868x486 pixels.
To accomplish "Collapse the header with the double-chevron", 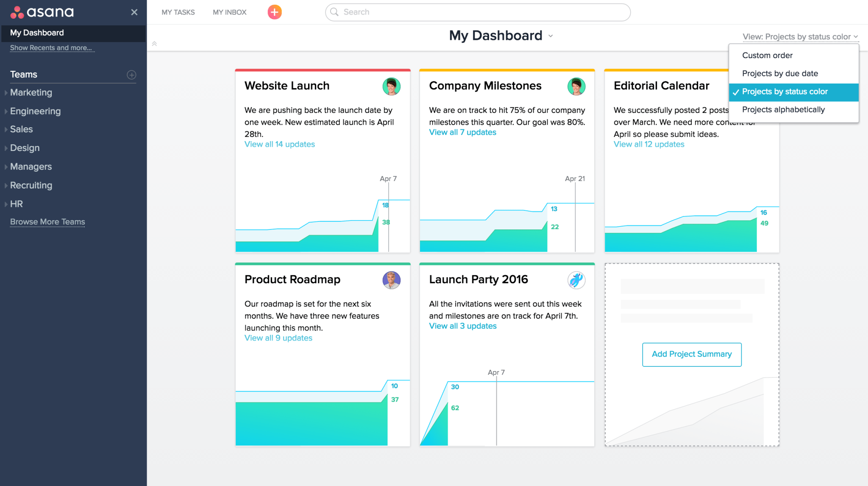I will pyautogui.click(x=155, y=43).
